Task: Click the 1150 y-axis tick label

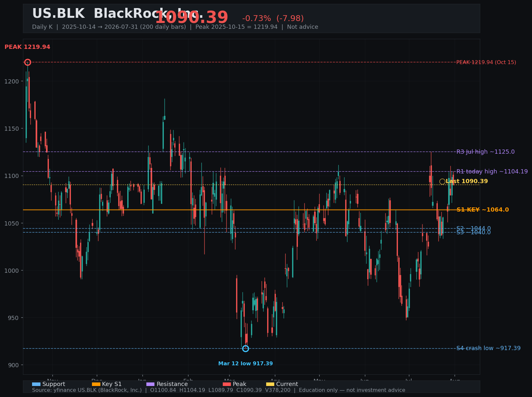Action: [x=11, y=128]
